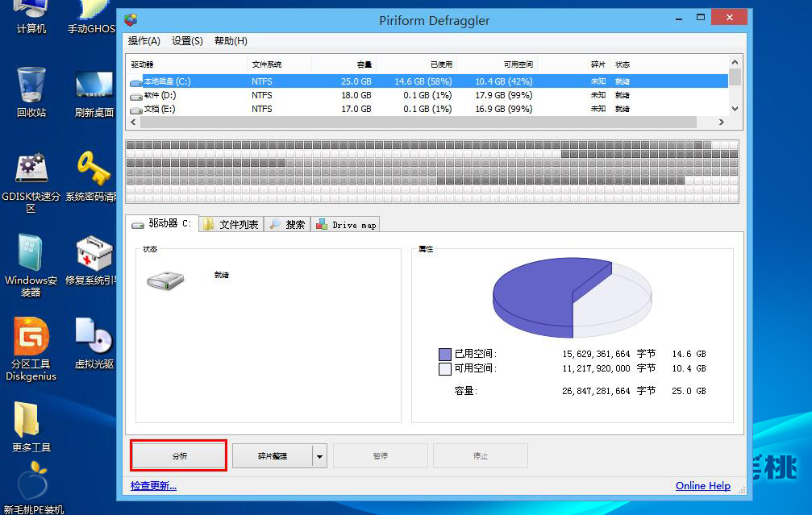This screenshot has height=515, width=812.
Task: Click the 停止 stop button
Action: (x=480, y=455)
